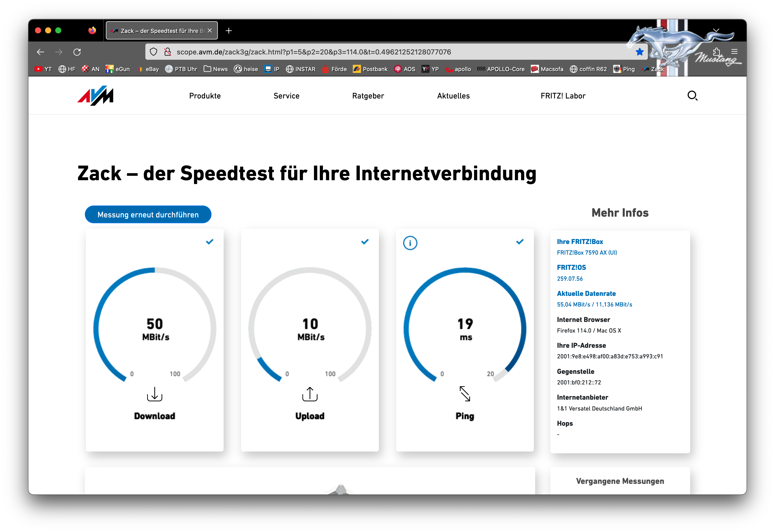Open the INSTAR bookmark
This screenshot has height=532, width=775.
300,69
